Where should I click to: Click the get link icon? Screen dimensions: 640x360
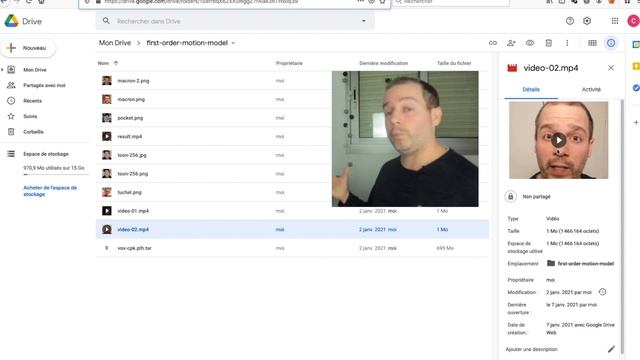[x=493, y=43]
